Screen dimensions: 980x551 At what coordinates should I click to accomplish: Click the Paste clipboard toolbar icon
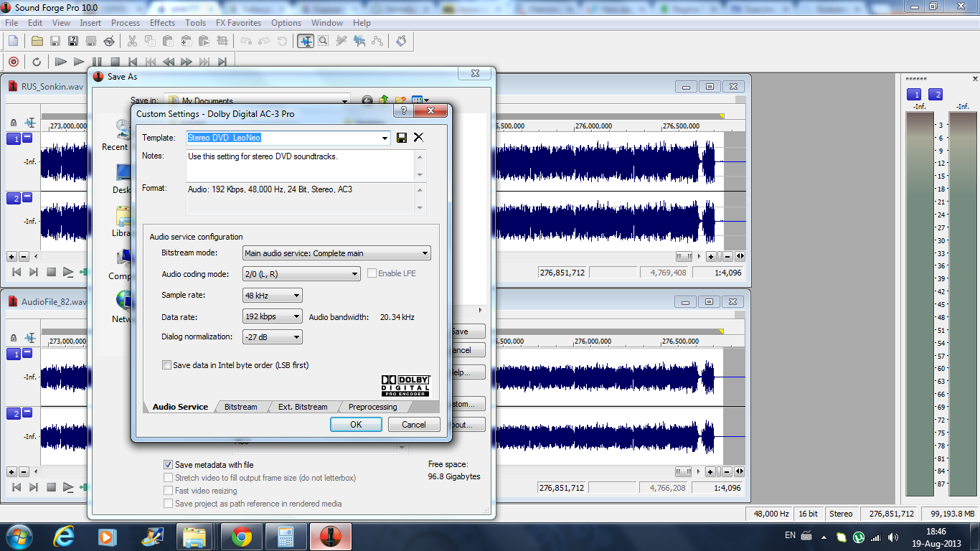[169, 41]
